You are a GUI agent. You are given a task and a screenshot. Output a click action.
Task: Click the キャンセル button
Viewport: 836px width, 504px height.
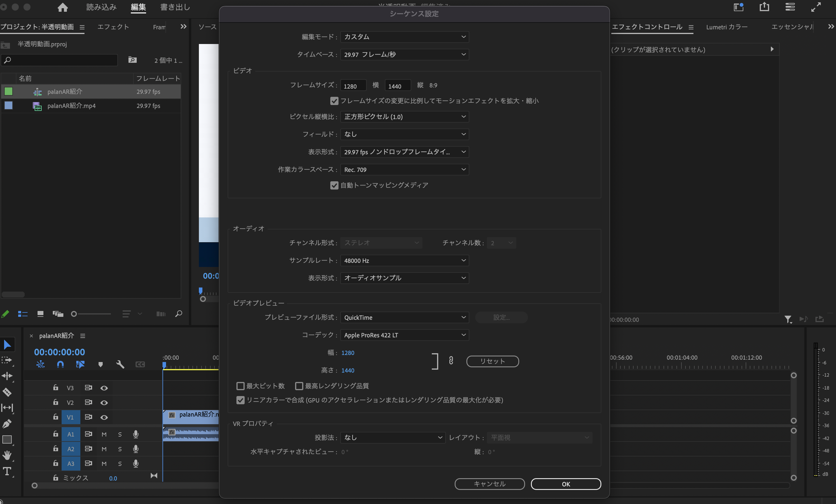(490, 484)
